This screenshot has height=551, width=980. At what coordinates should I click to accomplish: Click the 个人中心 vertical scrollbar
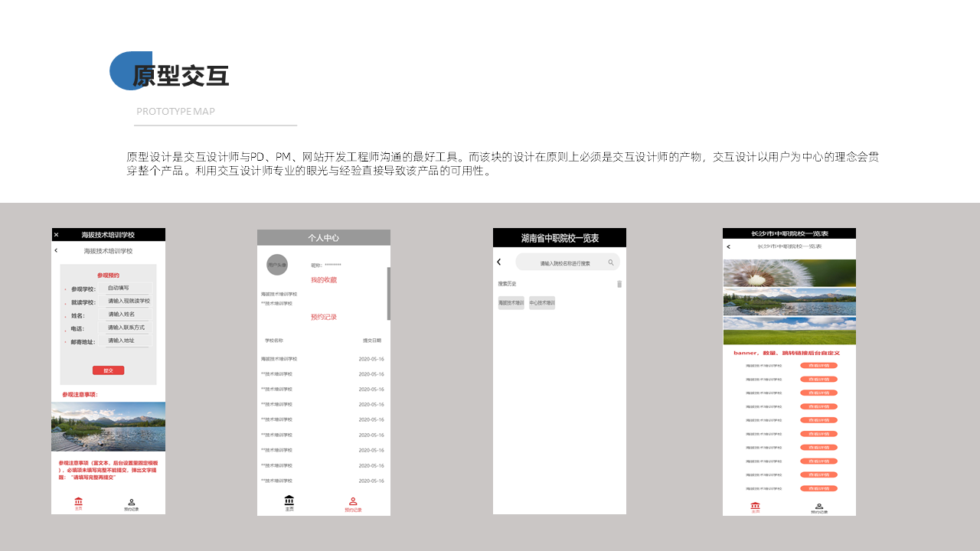pos(388,294)
